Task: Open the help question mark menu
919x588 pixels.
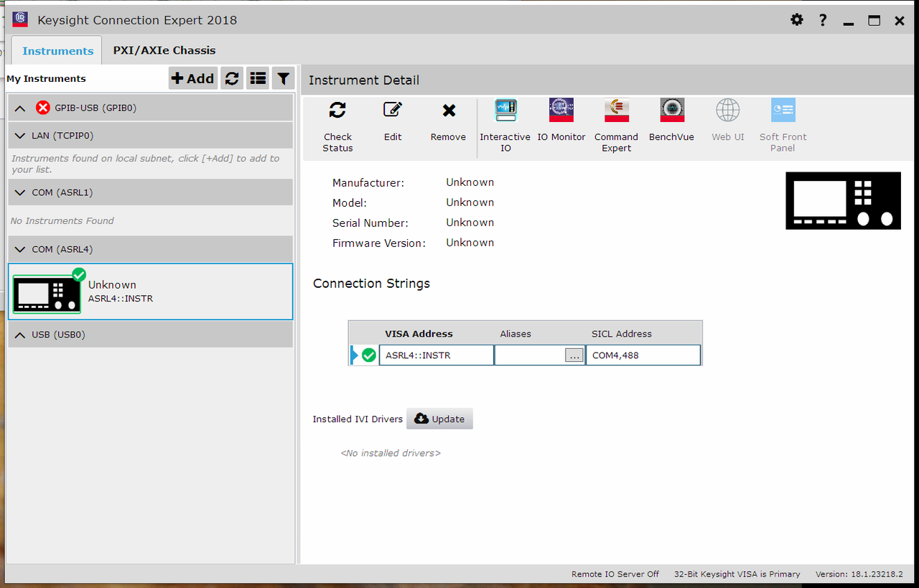Action: [x=823, y=19]
